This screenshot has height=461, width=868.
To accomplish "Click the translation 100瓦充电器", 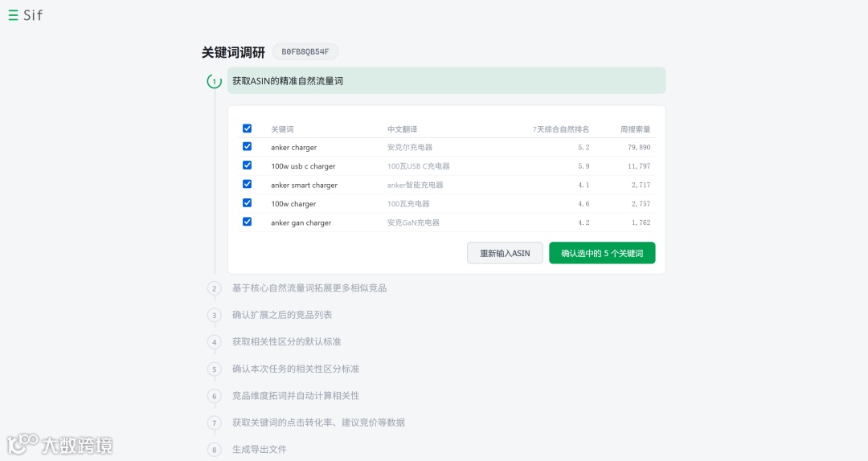I will click(x=408, y=204).
